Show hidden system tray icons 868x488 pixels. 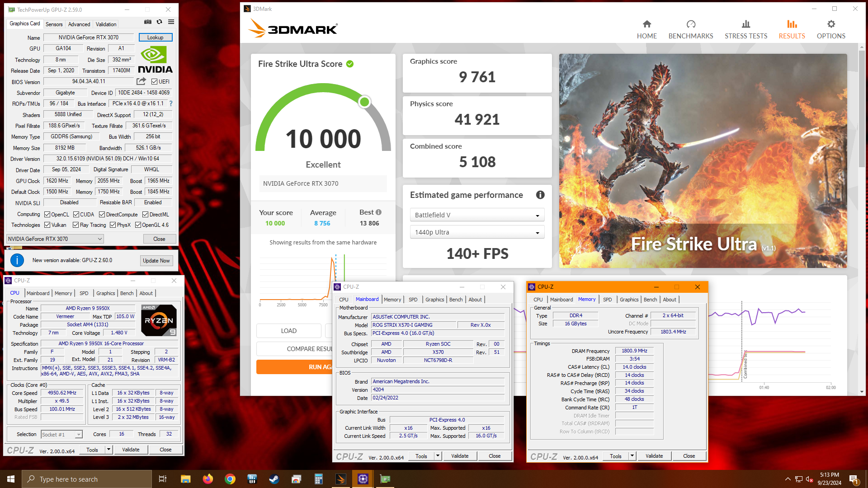(788, 479)
